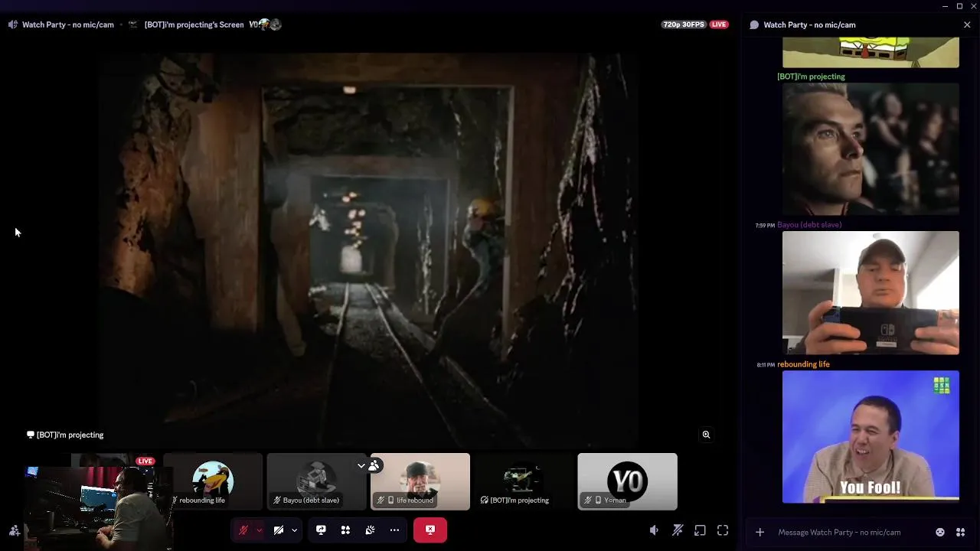Click the [BOT]i'm projecting stream label
Viewport: 980px width, 551px height.
(65, 435)
